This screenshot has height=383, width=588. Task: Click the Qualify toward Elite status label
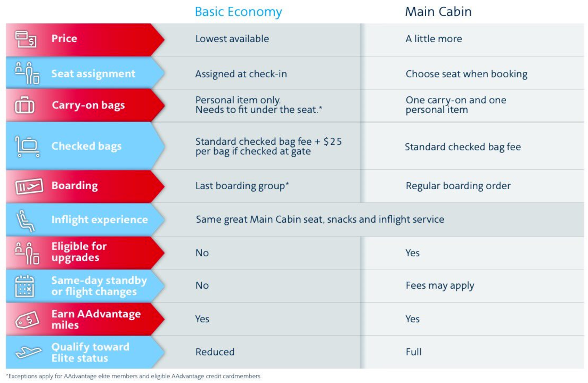(x=90, y=352)
